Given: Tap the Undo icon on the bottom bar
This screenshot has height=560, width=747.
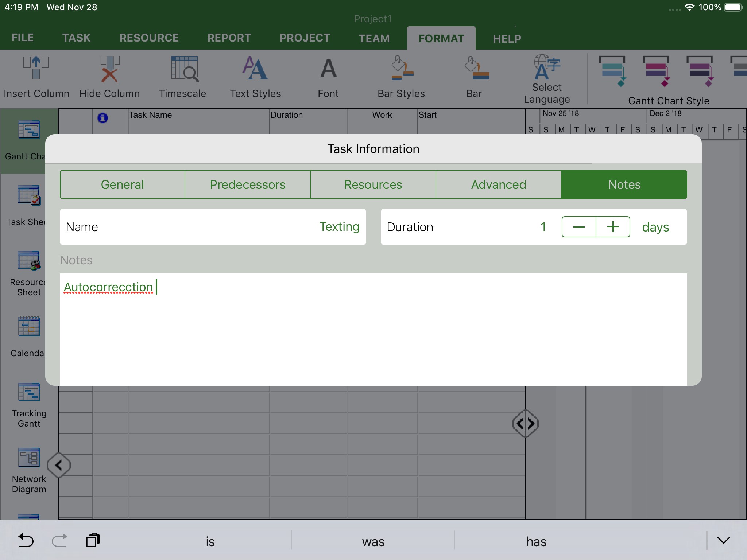Looking at the screenshot, I should 26,541.
